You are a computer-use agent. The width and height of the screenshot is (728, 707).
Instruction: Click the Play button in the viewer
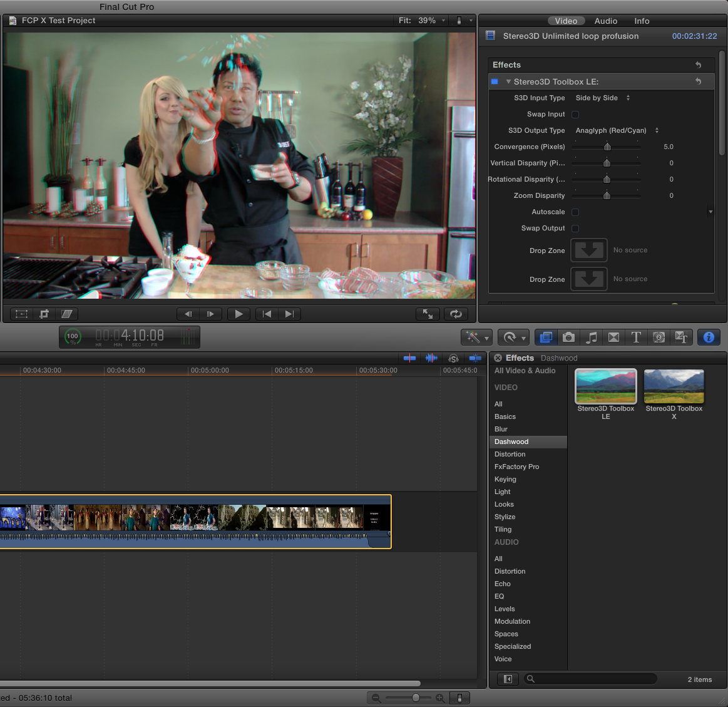[238, 314]
